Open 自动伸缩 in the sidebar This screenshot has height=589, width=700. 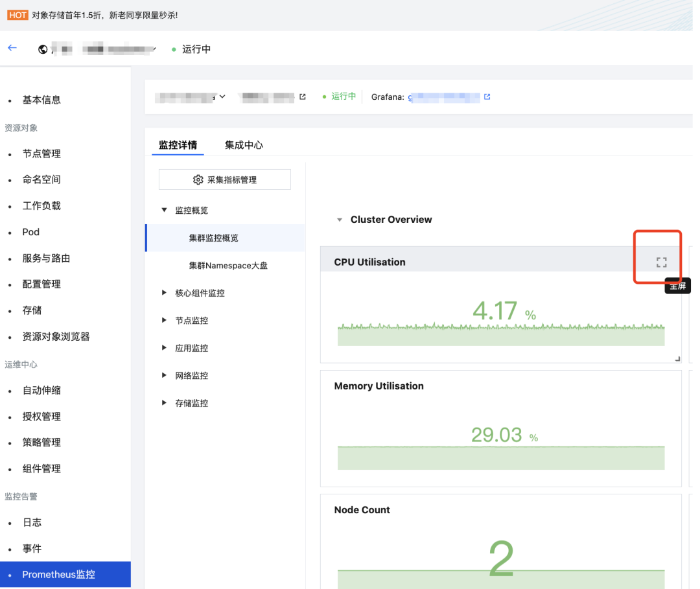(41, 391)
